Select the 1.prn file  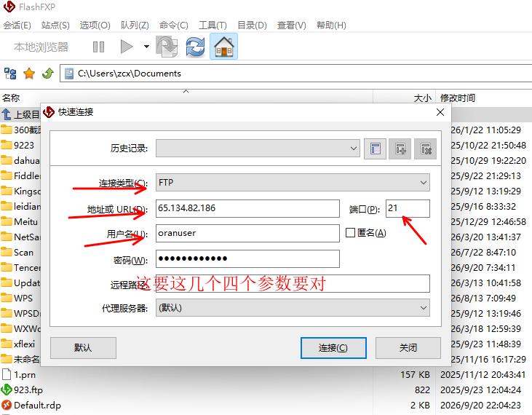[25, 375]
